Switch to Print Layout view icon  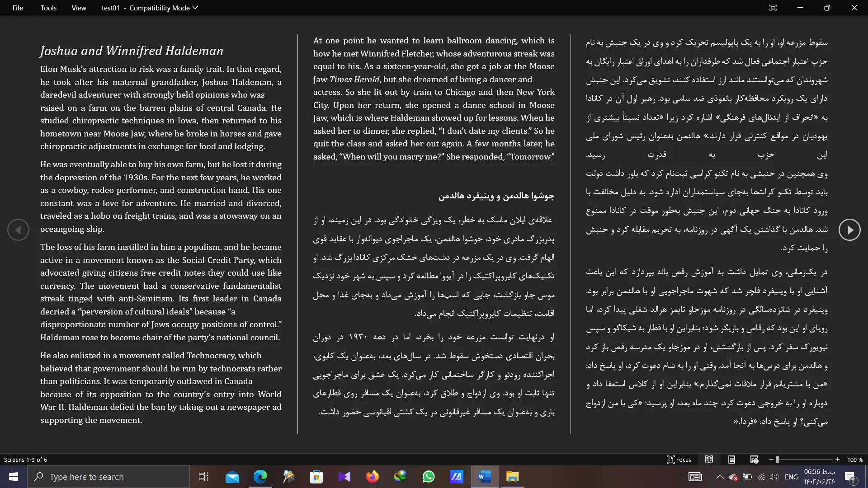(x=731, y=460)
